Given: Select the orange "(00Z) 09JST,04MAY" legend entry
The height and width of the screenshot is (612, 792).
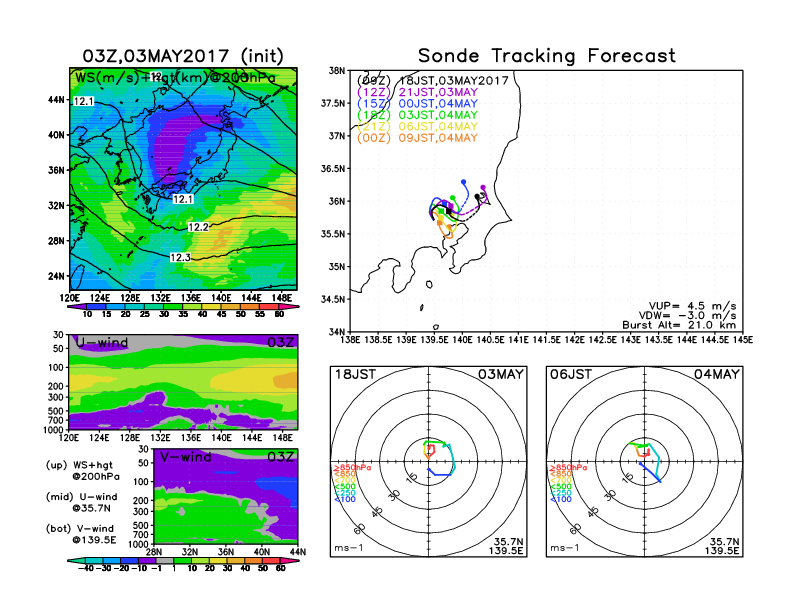Looking at the screenshot, I should (x=417, y=138).
